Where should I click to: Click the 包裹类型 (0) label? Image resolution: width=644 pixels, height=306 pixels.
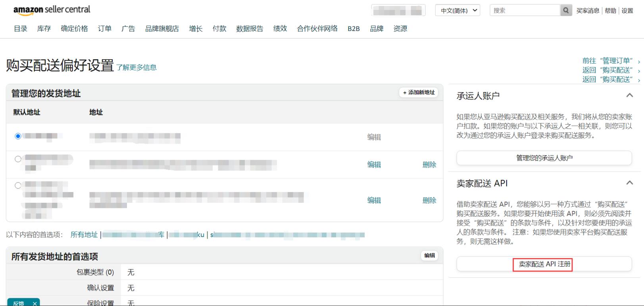[x=95, y=272]
